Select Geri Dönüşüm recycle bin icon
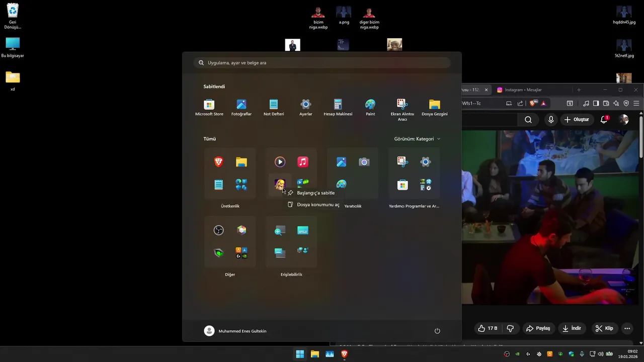Image resolution: width=644 pixels, height=362 pixels. pos(13,16)
